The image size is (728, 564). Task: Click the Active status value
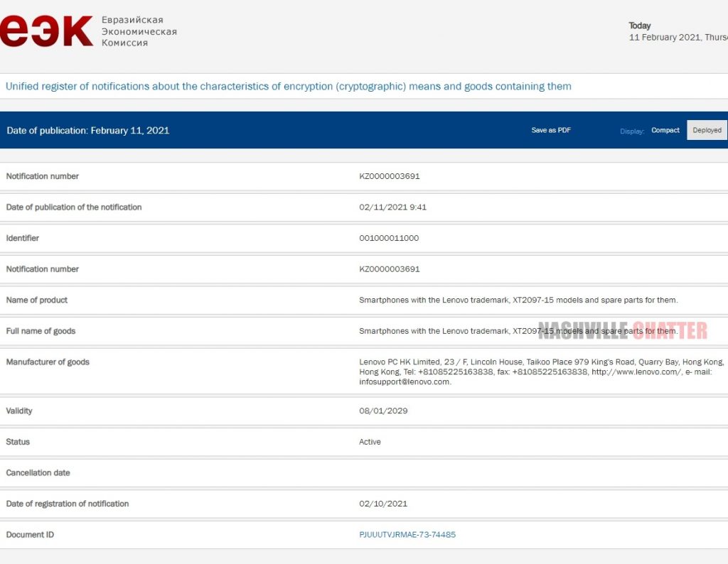pyautogui.click(x=370, y=442)
